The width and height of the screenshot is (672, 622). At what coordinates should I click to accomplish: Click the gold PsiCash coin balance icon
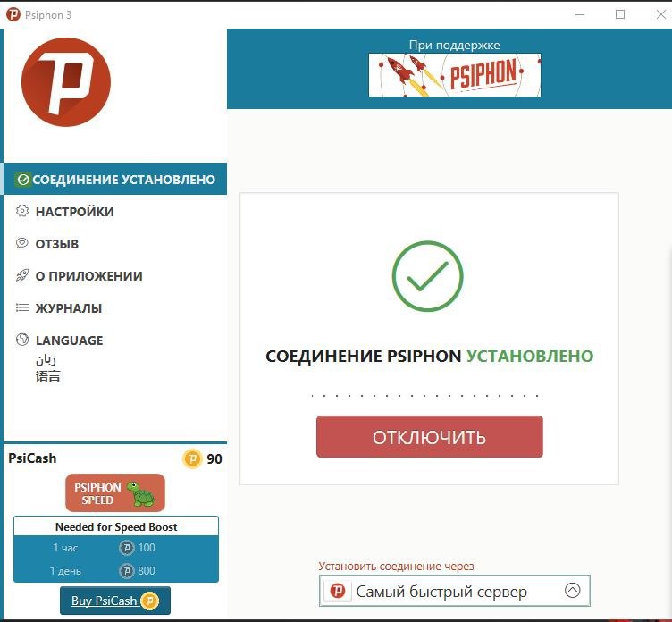192,458
